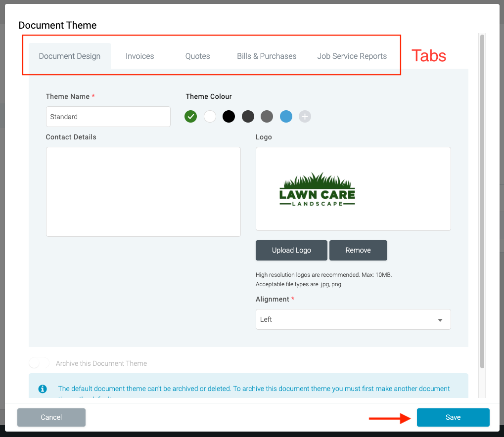Viewport: 504px width, 437px height.
Task: Enable Archive this Document Theme
Action: click(x=39, y=363)
